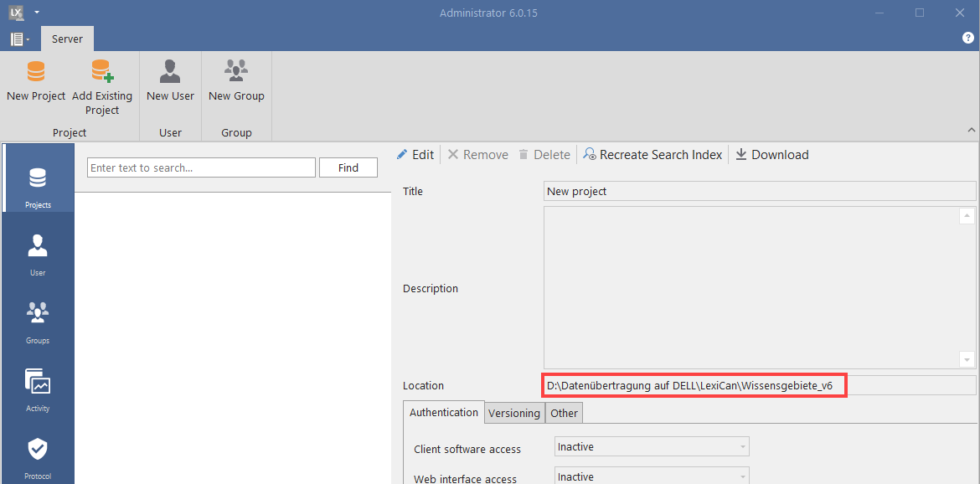
Task: Open the Projects sidebar section
Action: coord(38,184)
